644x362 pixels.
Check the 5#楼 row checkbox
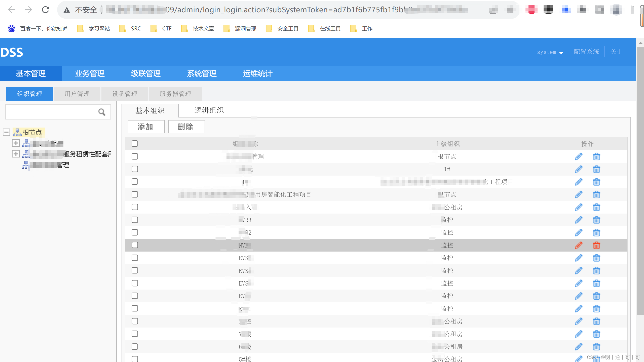pos(135,359)
